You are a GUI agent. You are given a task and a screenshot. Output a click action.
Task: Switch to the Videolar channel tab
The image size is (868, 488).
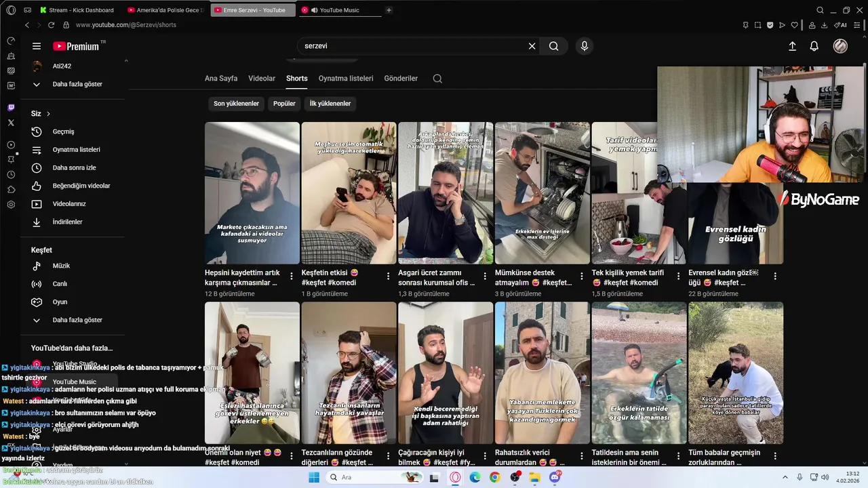tap(262, 79)
